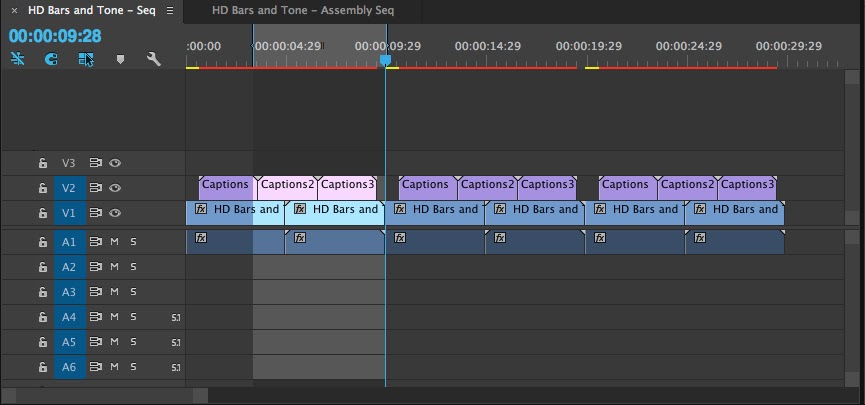Viewport: 865px width, 405px height.
Task: Click the vertical scrollbar of video tracks
Action: [852, 145]
